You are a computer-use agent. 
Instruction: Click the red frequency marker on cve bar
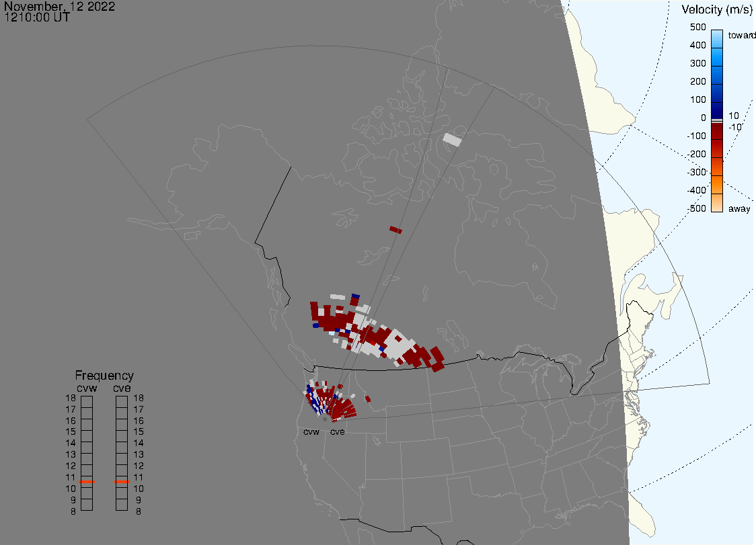coord(122,482)
